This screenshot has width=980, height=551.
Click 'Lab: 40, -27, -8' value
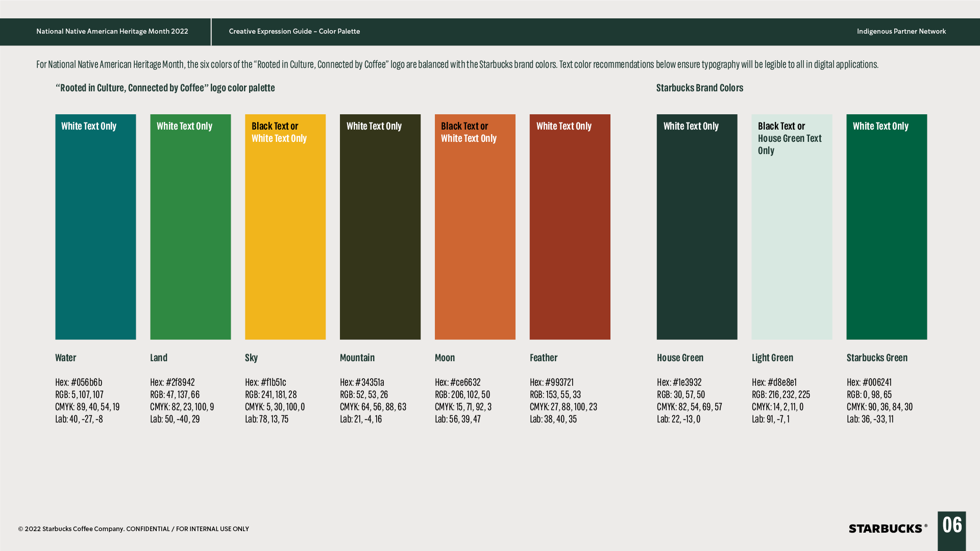pos(79,419)
